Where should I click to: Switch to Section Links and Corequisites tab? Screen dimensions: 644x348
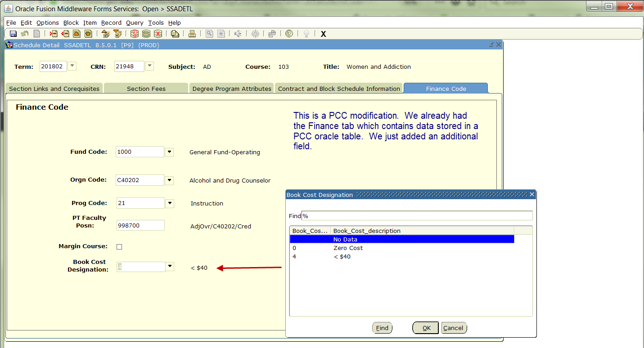click(54, 89)
